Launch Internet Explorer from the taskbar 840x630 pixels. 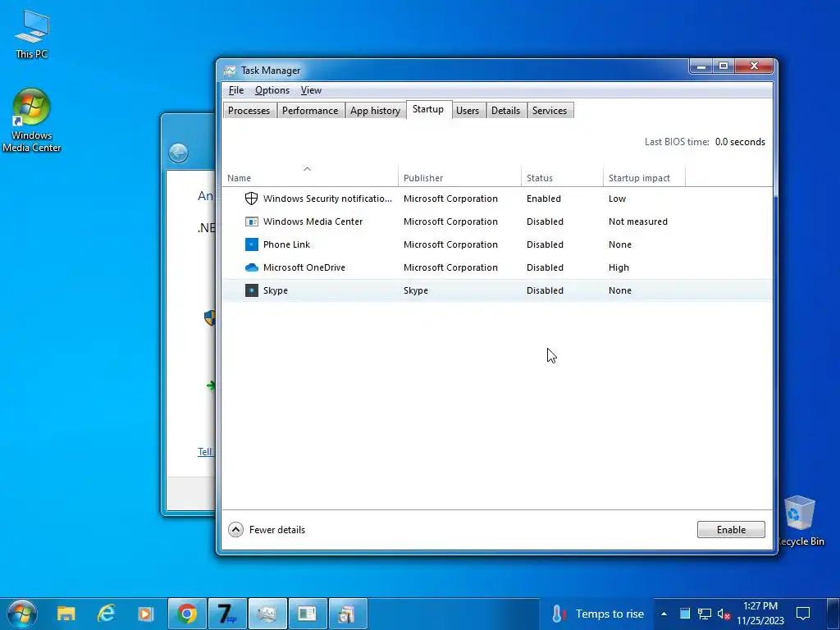(106, 614)
